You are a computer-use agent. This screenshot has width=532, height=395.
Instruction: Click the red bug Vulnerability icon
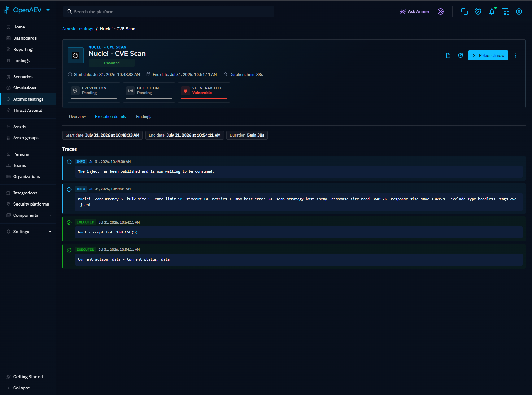[x=185, y=91]
